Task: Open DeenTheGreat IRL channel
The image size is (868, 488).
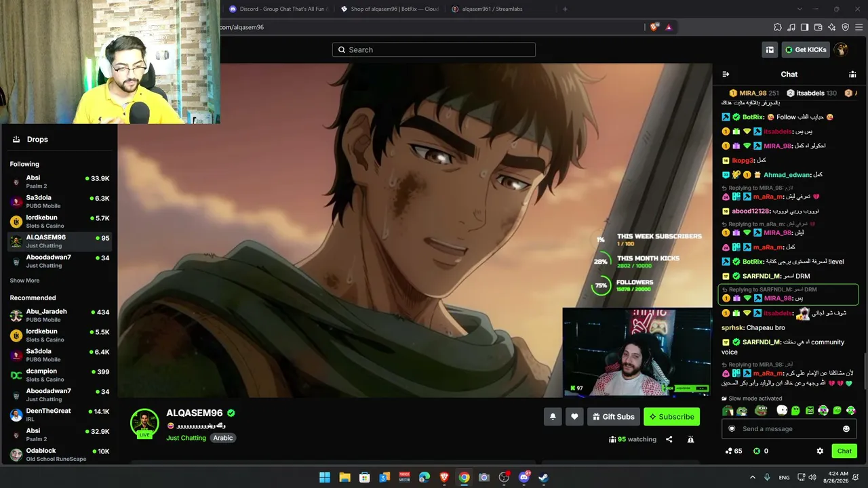Action: (60, 415)
